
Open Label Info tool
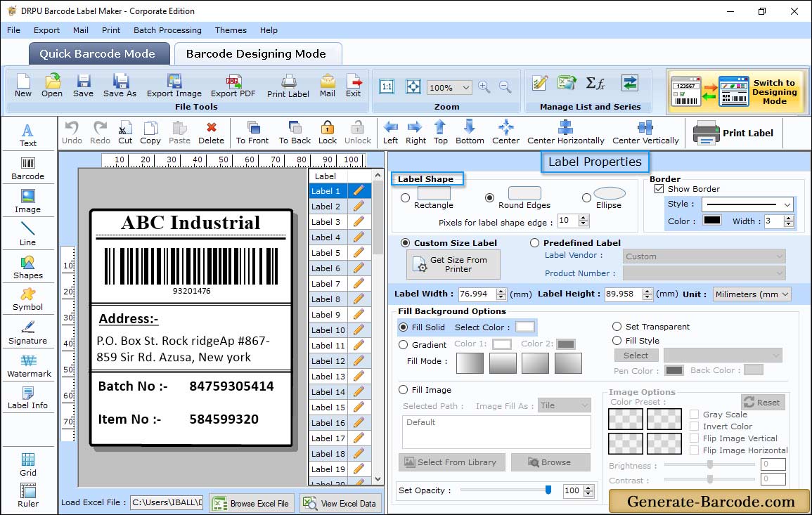click(x=27, y=398)
